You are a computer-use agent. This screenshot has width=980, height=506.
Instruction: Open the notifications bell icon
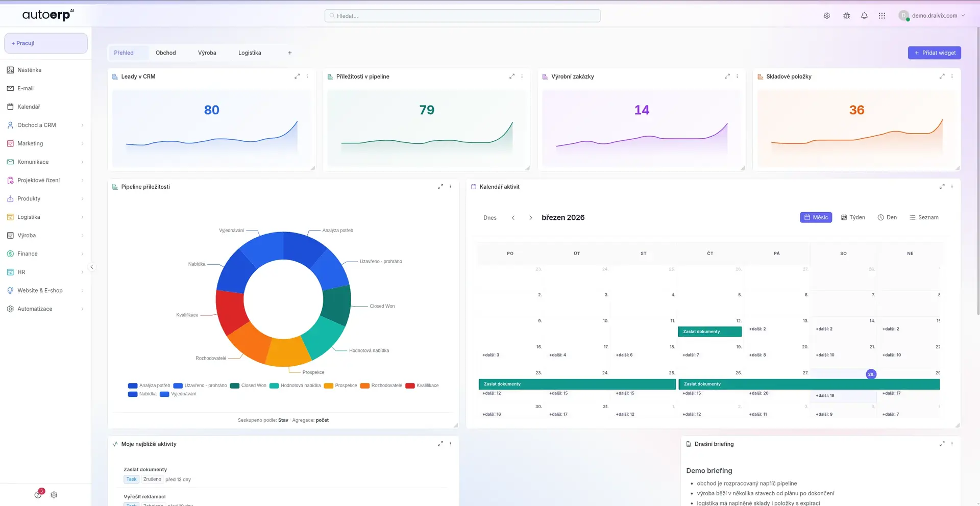pos(864,15)
